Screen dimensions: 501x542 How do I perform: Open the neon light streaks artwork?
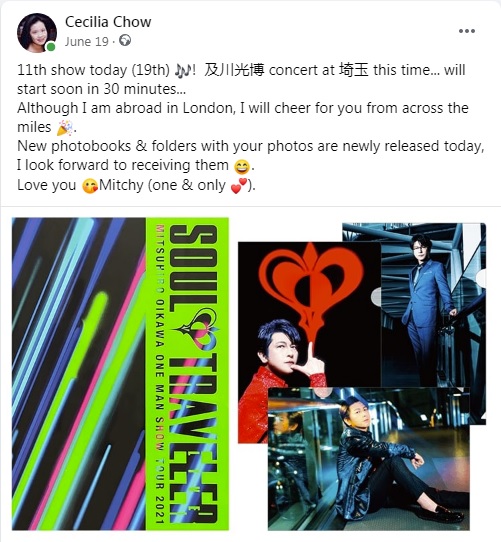pos(79,373)
